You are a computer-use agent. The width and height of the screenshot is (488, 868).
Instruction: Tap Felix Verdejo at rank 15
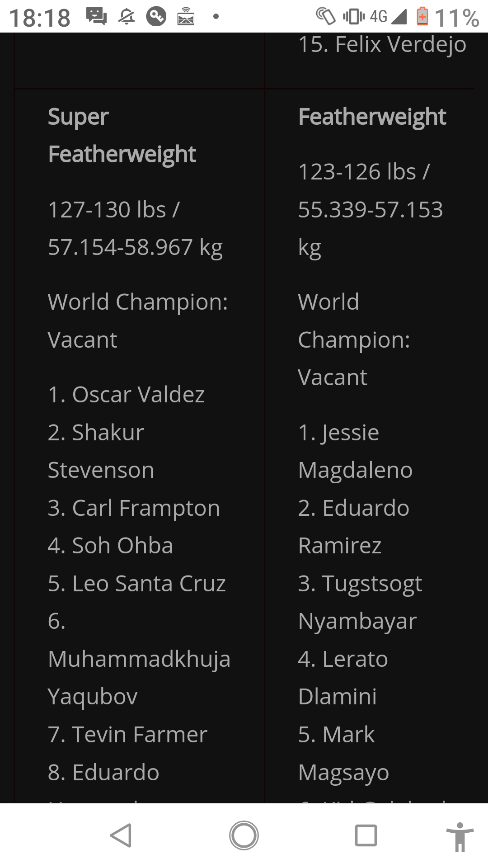(x=382, y=45)
